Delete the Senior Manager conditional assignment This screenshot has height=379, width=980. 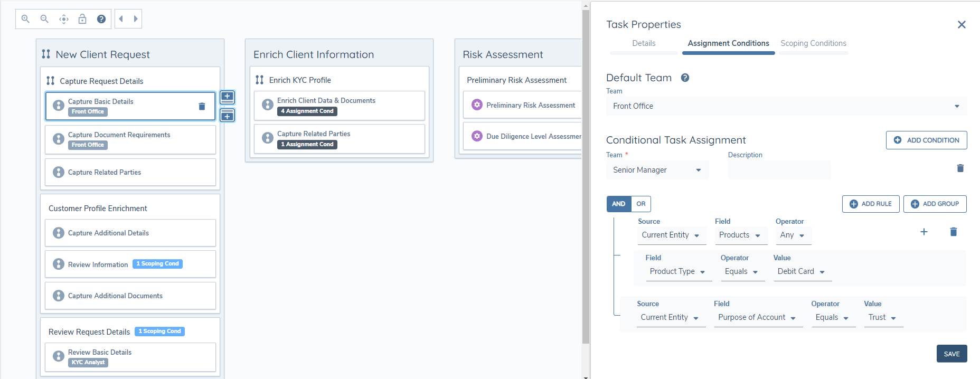click(960, 168)
